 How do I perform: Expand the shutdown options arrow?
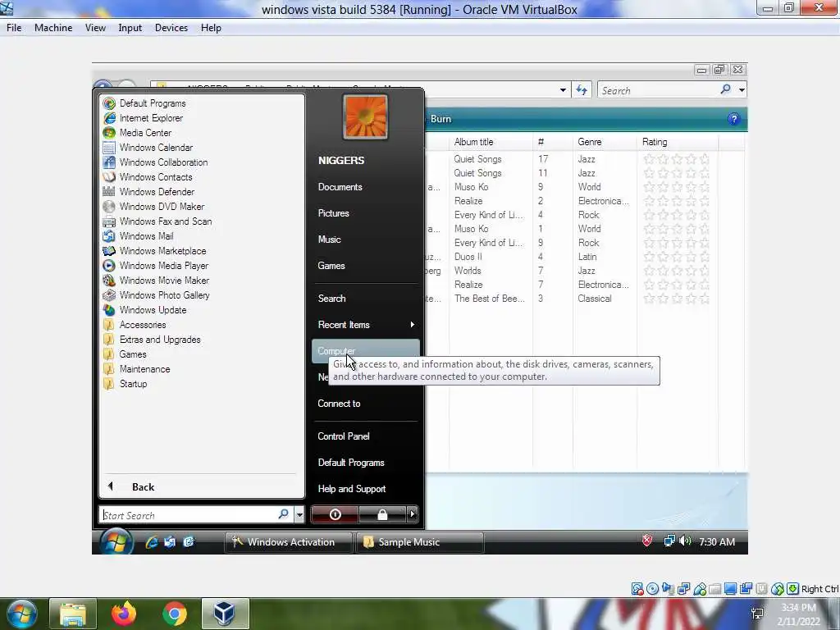click(412, 514)
